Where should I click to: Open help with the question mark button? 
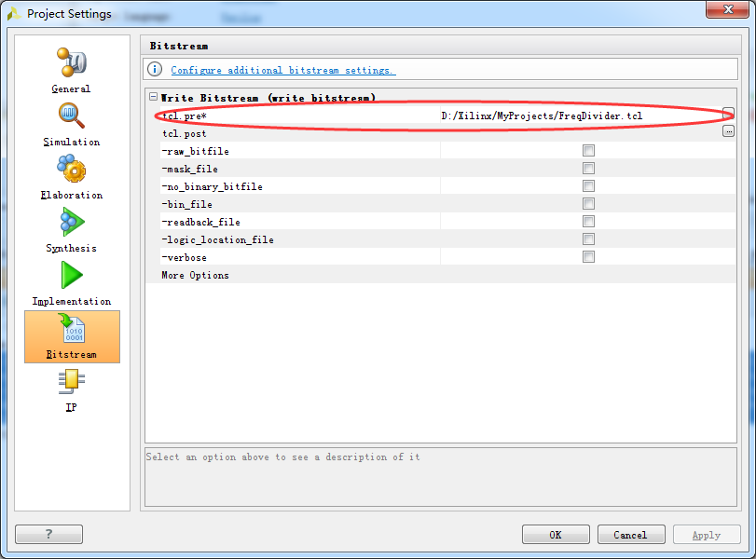[x=48, y=535]
